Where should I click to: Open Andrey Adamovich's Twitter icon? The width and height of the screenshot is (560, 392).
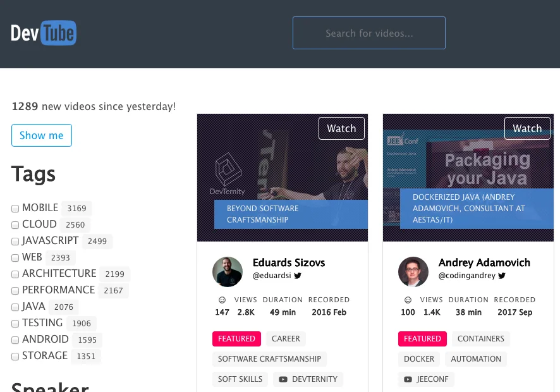[x=502, y=276]
